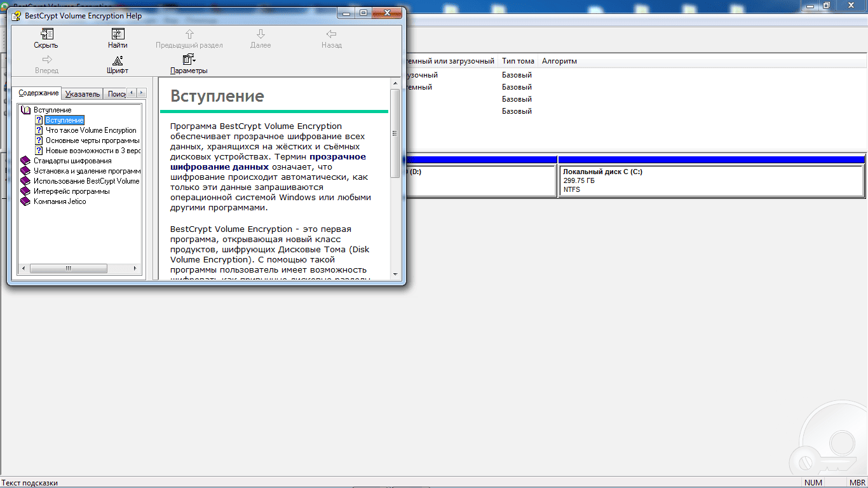Click the NUM indicator in status bar
This screenshot has width=868, height=488.
813,483
